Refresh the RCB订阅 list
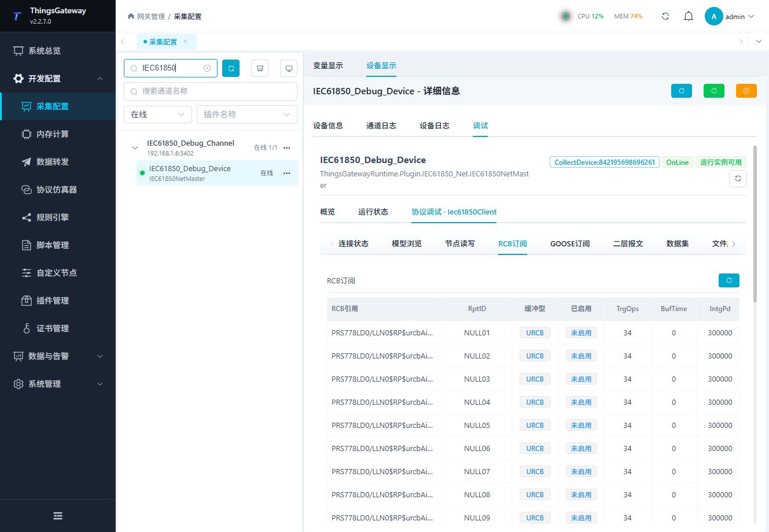 click(729, 280)
